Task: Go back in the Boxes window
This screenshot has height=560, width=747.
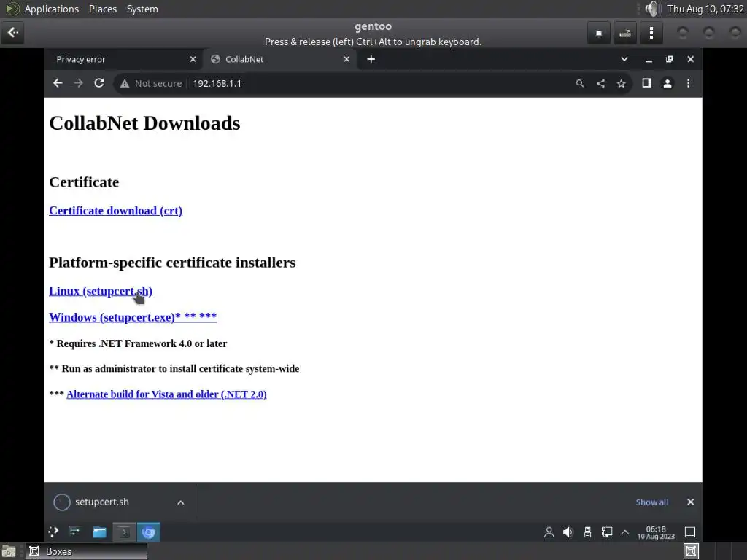Action: click(12, 33)
